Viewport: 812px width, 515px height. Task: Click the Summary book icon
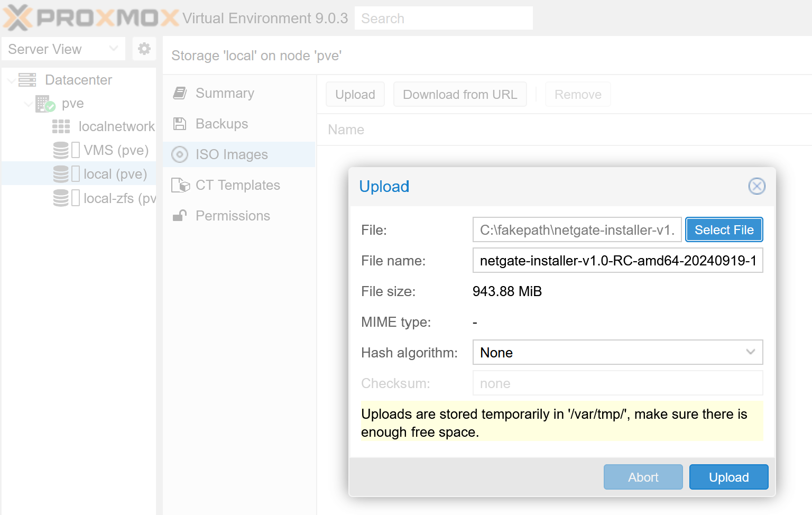pos(180,93)
